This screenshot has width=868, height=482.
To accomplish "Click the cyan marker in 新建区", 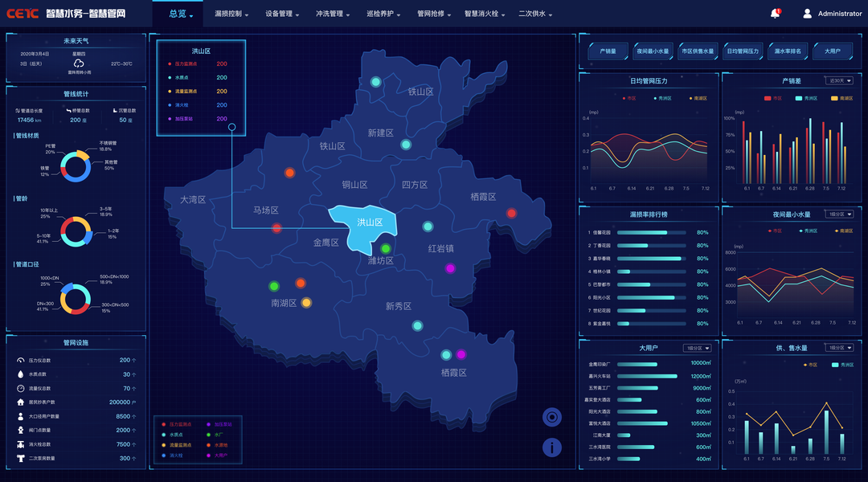I will (406, 145).
